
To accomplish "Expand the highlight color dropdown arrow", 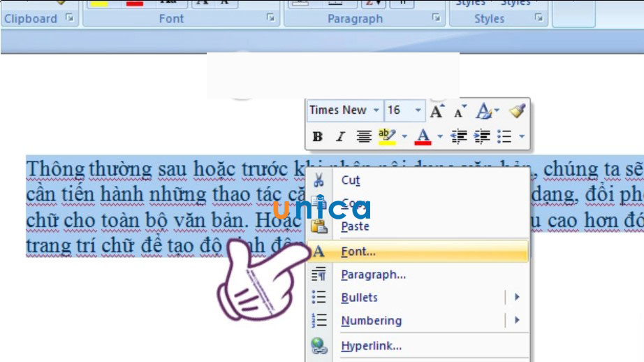I will click(x=404, y=136).
